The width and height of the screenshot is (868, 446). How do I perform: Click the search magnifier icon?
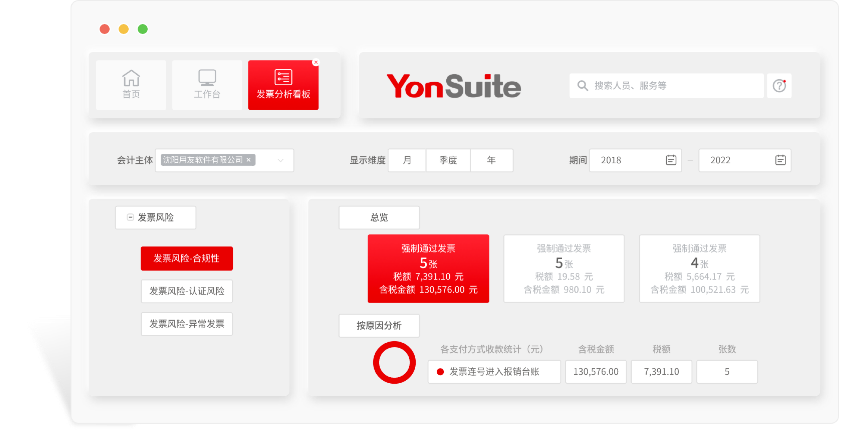click(x=582, y=86)
